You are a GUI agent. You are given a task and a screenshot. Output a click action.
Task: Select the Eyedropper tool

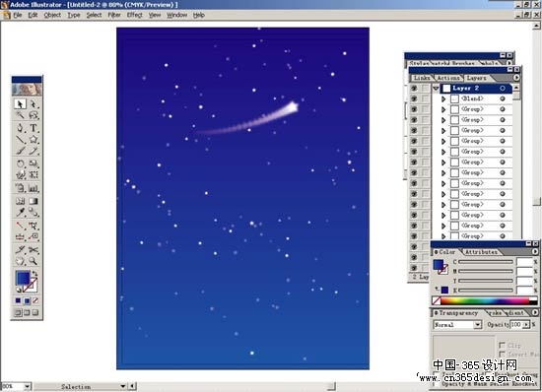[x=21, y=212]
